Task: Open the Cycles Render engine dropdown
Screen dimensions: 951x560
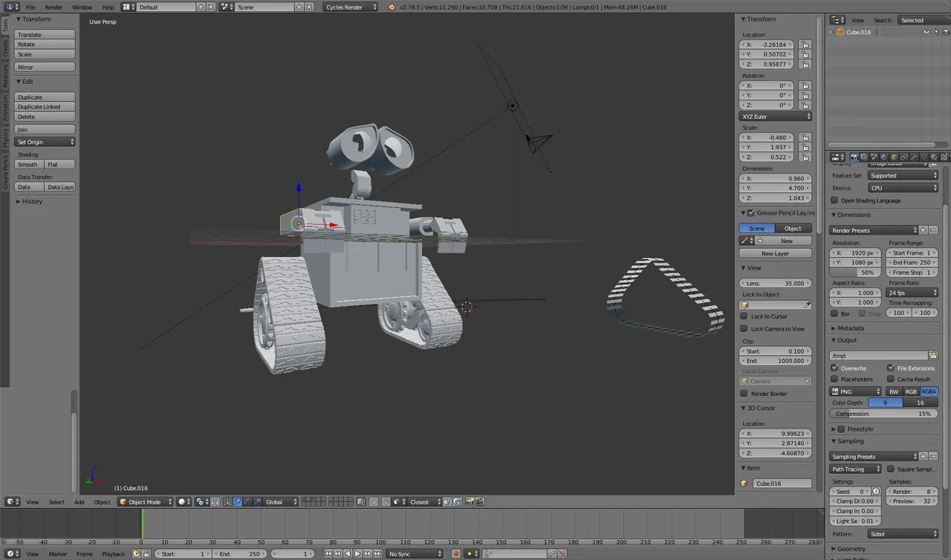Action: 351,7
